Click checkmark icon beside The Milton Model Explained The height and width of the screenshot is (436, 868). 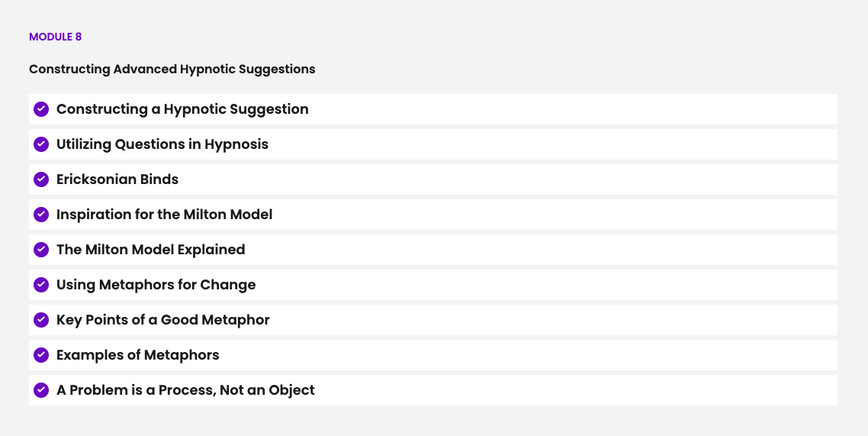coord(41,250)
